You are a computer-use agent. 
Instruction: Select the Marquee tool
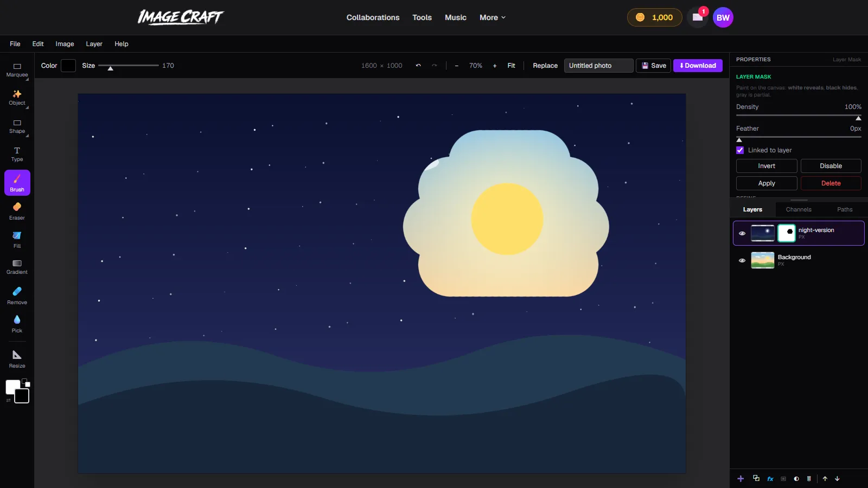[x=17, y=70]
